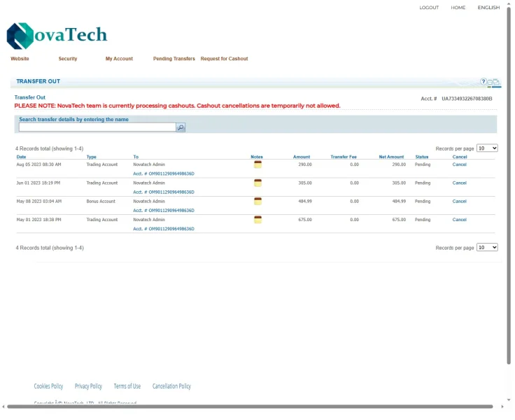Expand the top Records per page dropdown
Screen dimensions: 515x420
[486, 148]
